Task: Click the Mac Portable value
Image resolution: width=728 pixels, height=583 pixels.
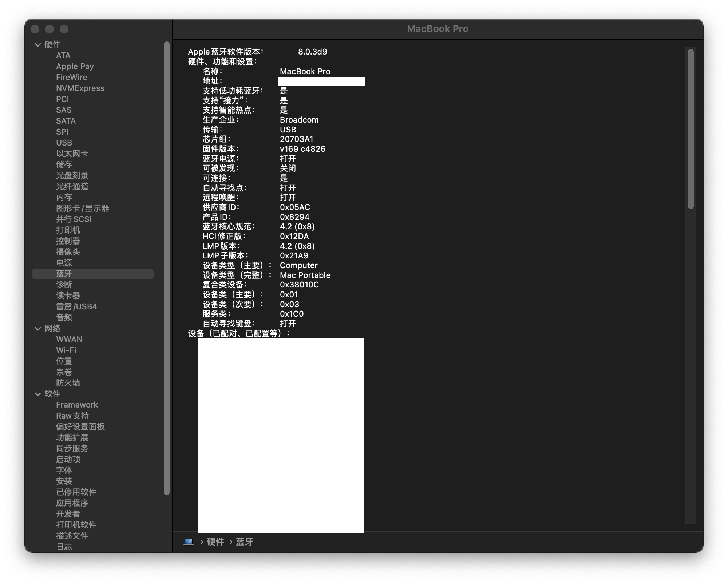Action: tap(305, 275)
